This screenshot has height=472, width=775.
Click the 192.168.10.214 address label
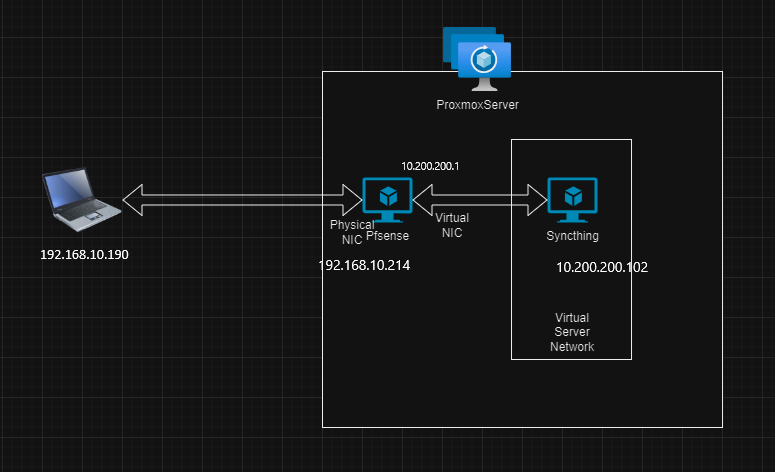point(364,265)
